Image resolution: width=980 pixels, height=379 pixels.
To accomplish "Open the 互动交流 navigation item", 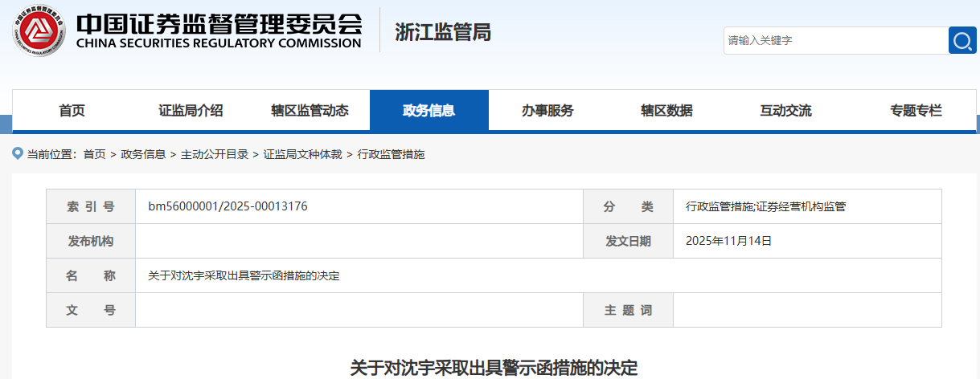I will click(x=785, y=111).
